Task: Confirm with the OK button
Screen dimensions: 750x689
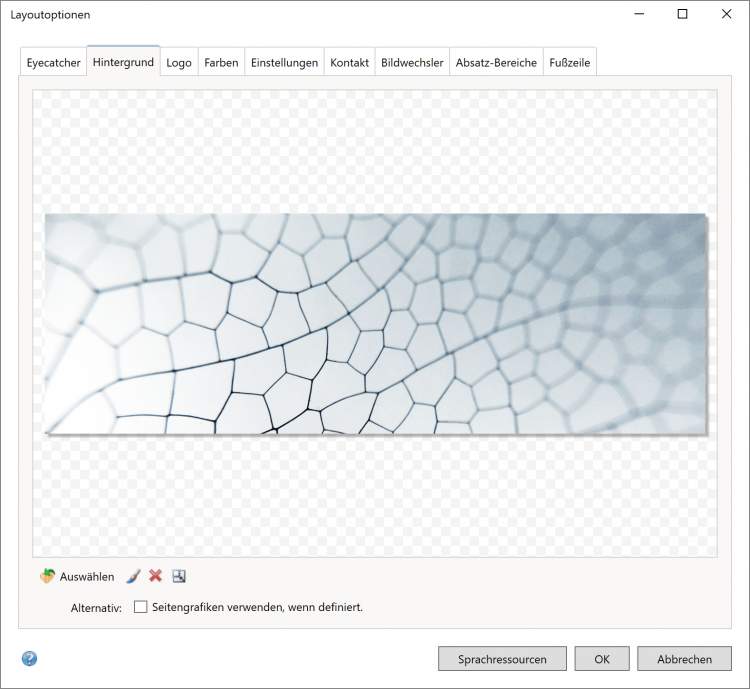Action: pos(602,659)
